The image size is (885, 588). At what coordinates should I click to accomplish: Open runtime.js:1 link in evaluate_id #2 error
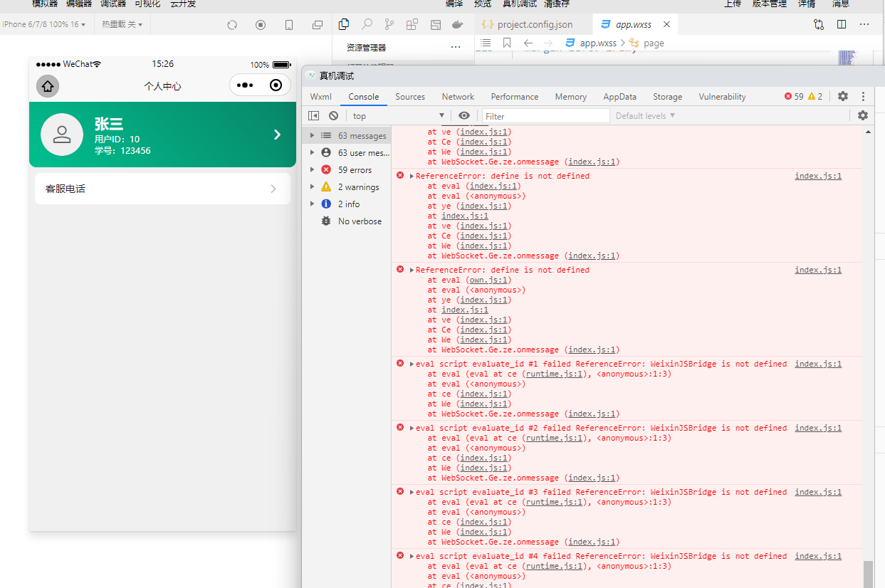pos(555,438)
